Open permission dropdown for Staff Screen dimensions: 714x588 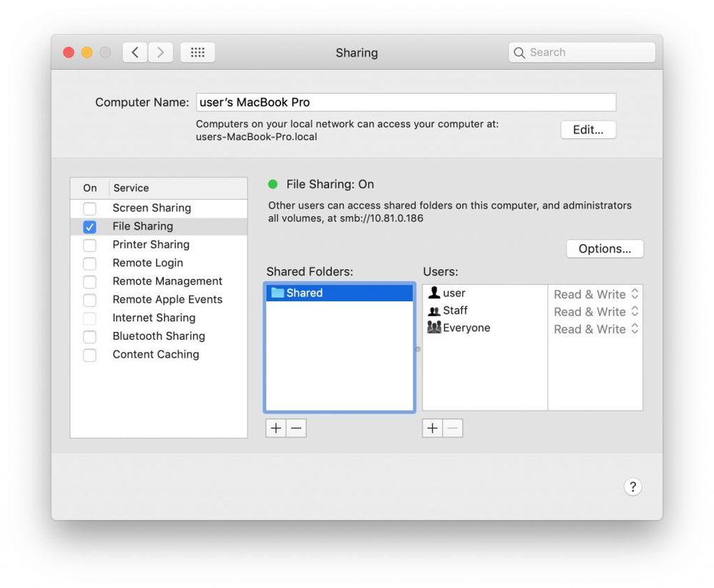[596, 312]
